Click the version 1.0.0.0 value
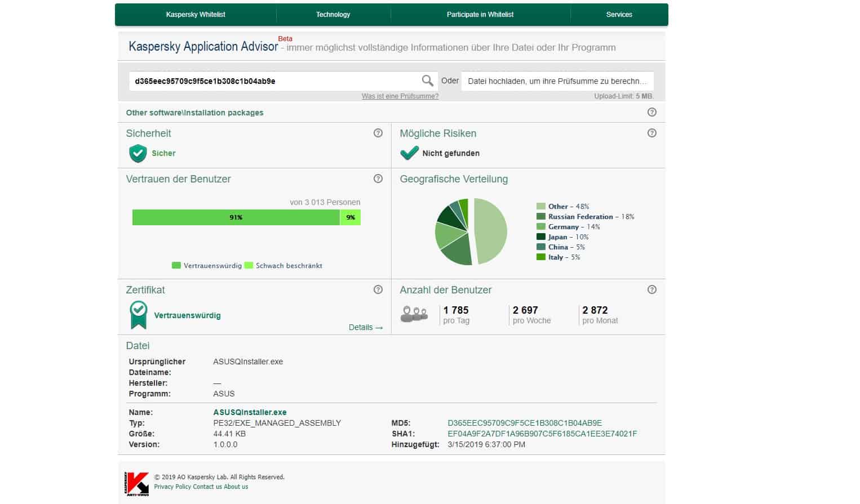Viewport: 860px width, 504px height. click(x=225, y=444)
